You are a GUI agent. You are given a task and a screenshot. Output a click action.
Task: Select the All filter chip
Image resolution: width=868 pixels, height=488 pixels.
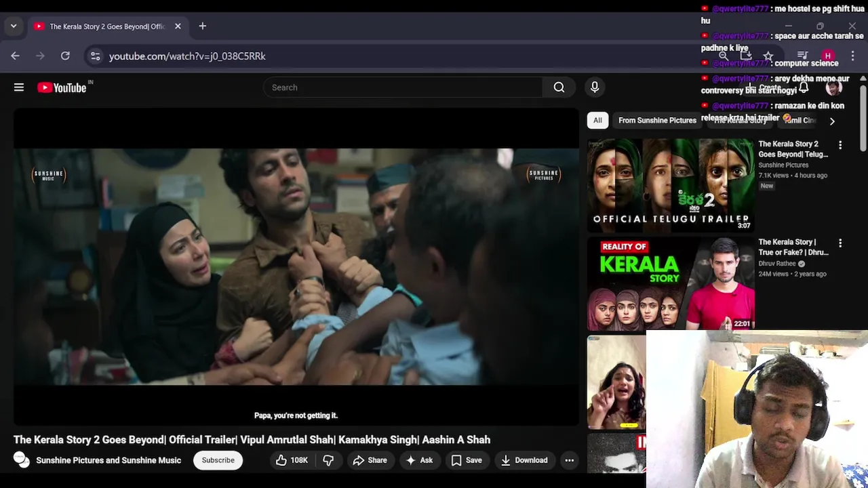coord(597,120)
